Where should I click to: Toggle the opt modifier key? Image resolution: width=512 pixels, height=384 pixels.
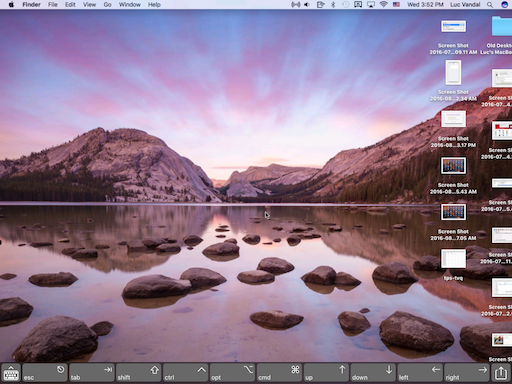(232, 373)
